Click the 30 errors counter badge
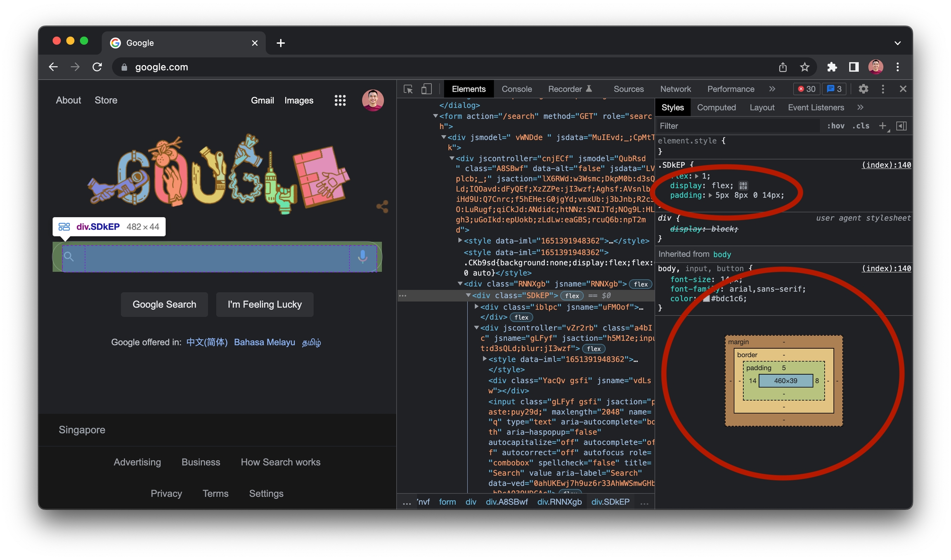This screenshot has width=951, height=560. pyautogui.click(x=806, y=89)
